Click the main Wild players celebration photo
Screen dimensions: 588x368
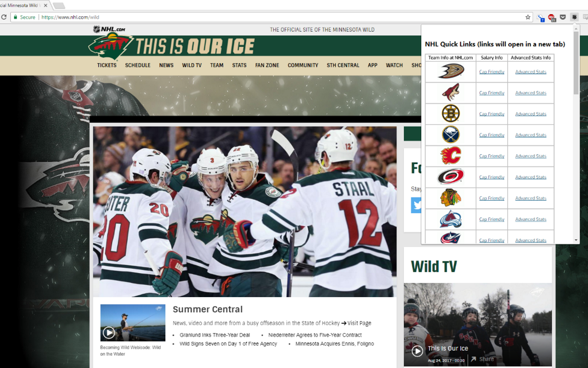(245, 212)
